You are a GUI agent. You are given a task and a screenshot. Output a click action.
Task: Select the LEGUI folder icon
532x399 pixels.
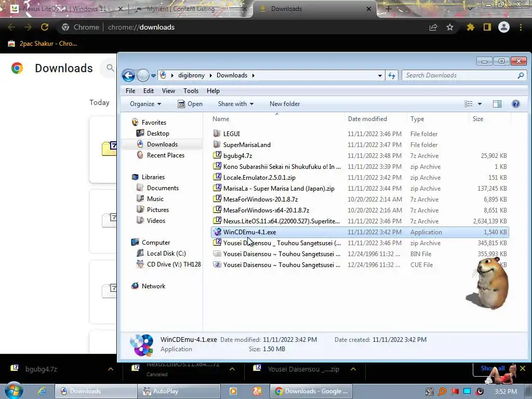[x=217, y=134]
